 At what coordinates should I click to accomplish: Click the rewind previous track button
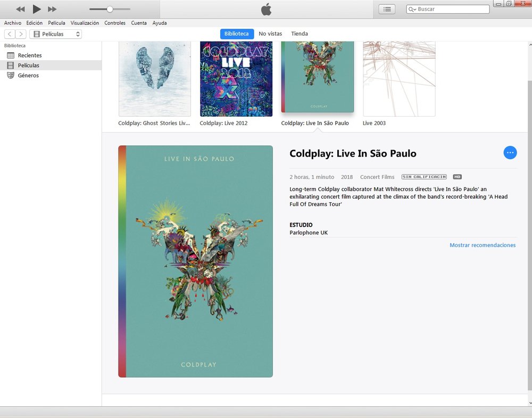tap(20, 9)
